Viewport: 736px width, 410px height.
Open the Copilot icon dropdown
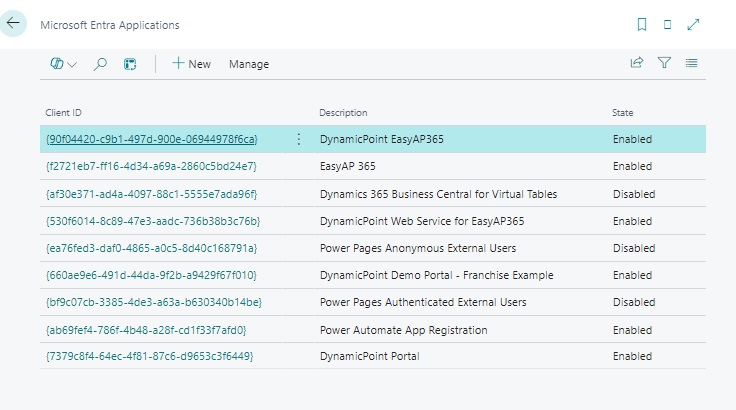coord(63,64)
